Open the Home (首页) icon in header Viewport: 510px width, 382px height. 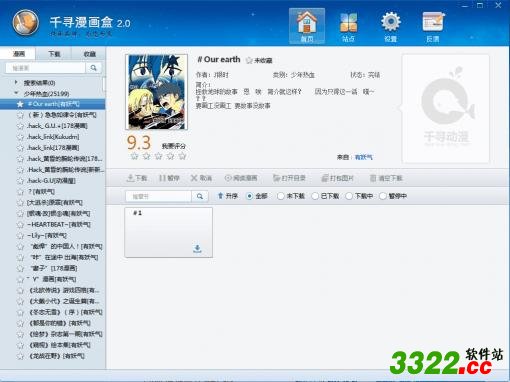coord(307,26)
